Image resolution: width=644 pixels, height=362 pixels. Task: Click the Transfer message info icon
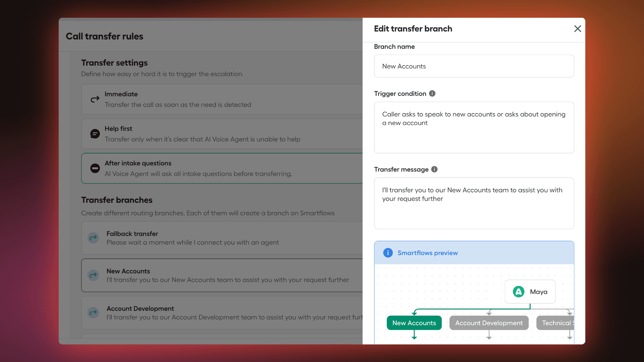(x=434, y=169)
